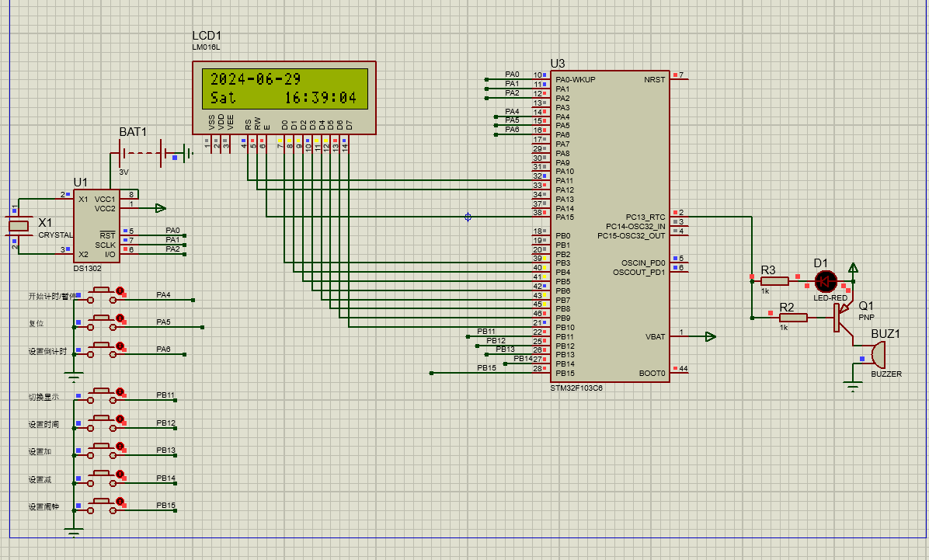Select the D1 red LED

click(826, 281)
